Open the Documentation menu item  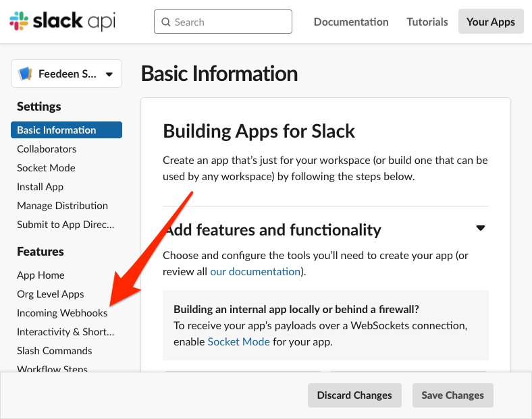[350, 22]
